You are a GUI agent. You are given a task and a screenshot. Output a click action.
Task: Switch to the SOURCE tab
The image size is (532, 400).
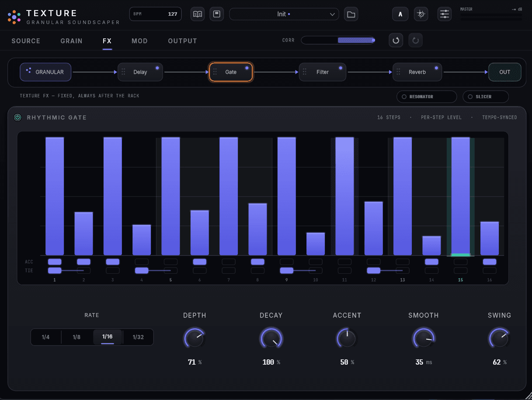click(x=26, y=41)
